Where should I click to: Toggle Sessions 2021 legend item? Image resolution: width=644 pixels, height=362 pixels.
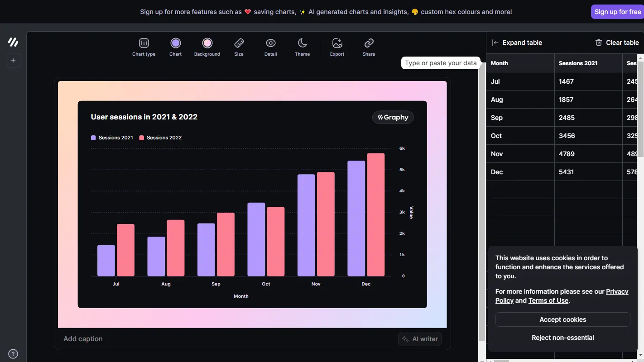(112, 138)
